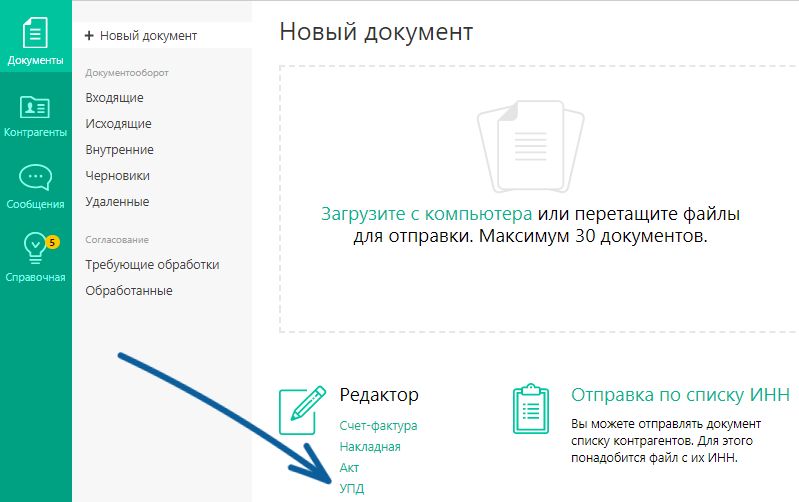Open the Сообщения chat bubble icon
The height and width of the screenshot is (502, 799).
click(x=35, y=177)
